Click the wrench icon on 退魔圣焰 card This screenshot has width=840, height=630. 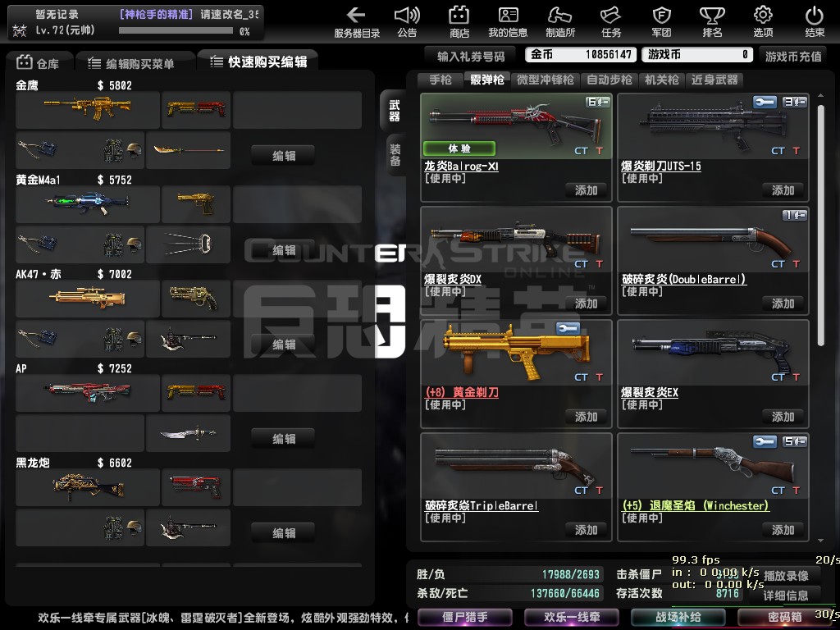coord(765,441)
